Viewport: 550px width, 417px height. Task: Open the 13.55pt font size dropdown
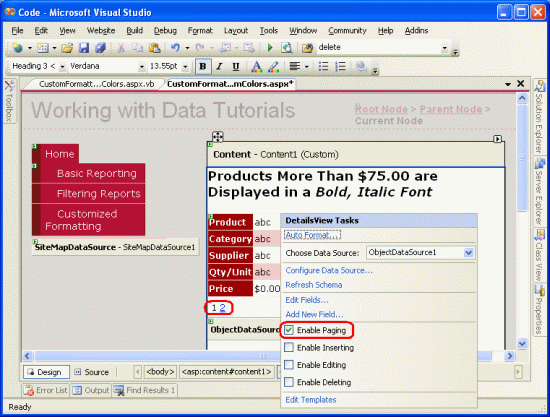click(x=185, y=66)
